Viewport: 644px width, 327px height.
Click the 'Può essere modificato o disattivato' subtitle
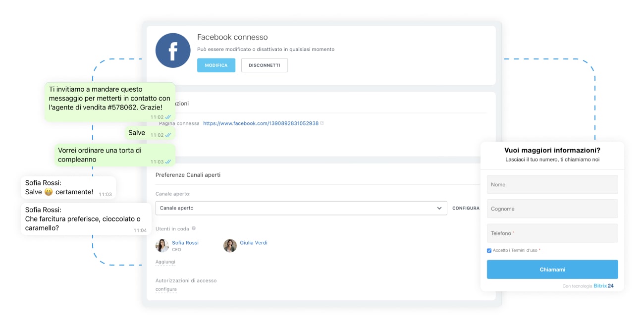[266, 50]
